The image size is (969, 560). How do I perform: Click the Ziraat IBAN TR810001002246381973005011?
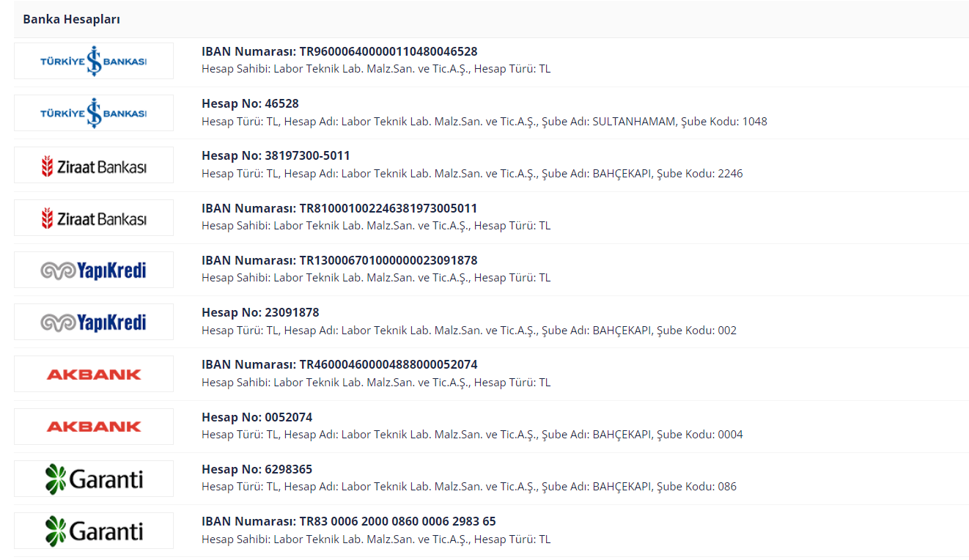(388, 208)
